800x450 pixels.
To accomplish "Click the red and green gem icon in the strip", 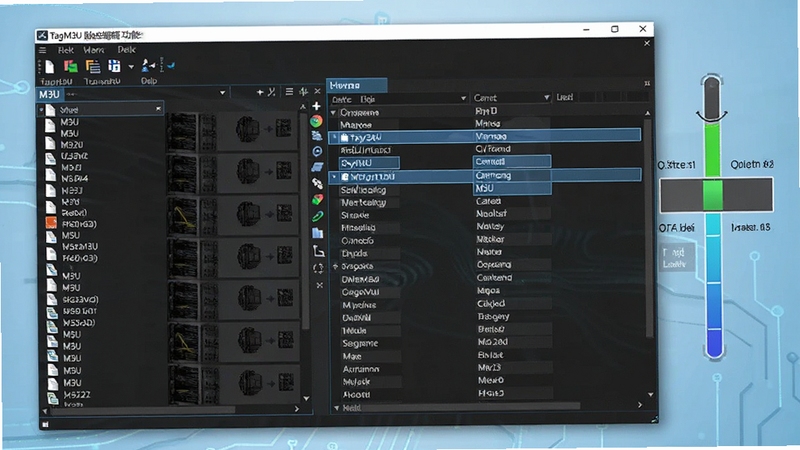I will point(317,199).
